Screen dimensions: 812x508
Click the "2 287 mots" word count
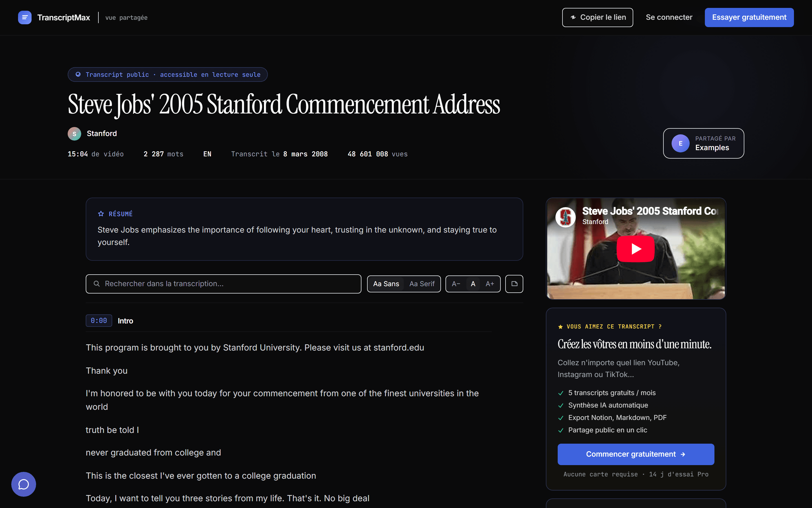click(164, 154)
